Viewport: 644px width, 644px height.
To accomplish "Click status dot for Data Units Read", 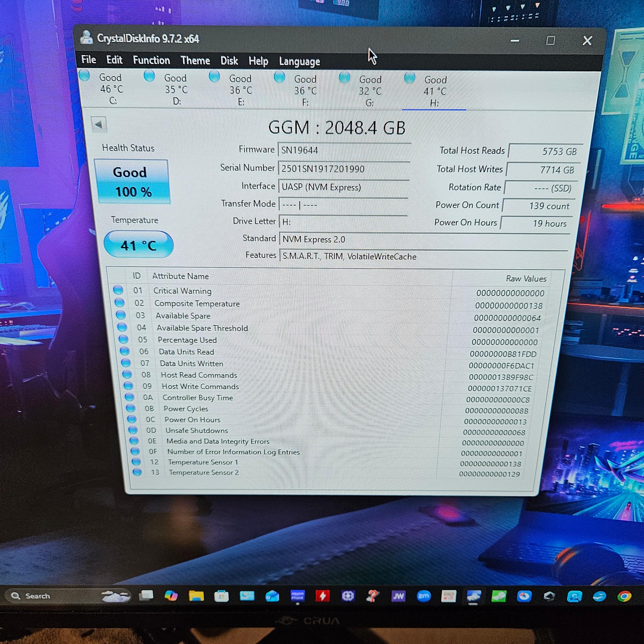I will coord(124,351).
